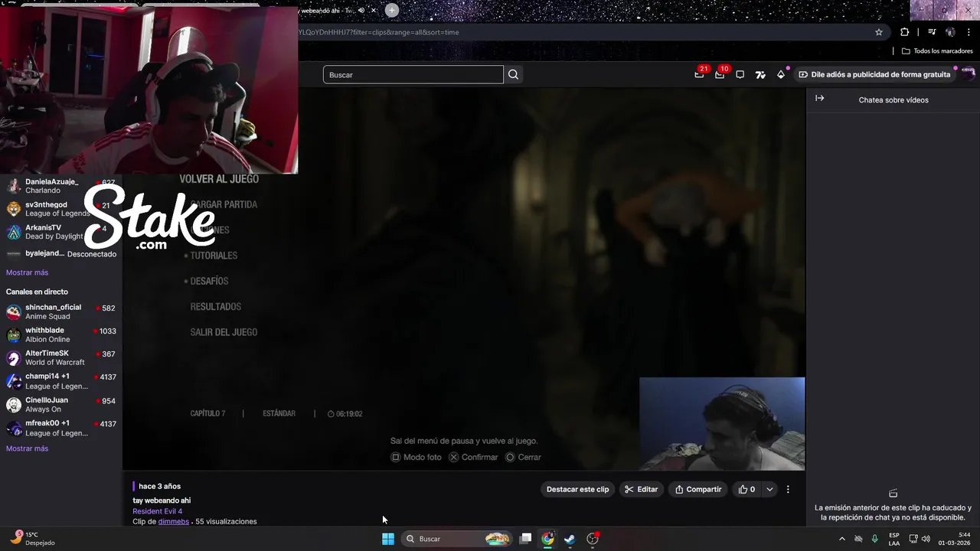
Task: Click the browser address bar URL
Action: click(379, 32)
